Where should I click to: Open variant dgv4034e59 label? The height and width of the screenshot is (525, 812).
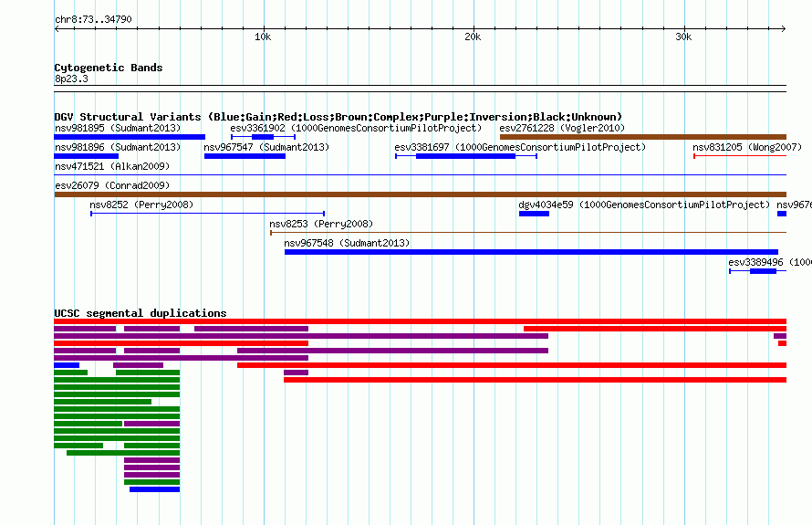[x=644, y=205]
